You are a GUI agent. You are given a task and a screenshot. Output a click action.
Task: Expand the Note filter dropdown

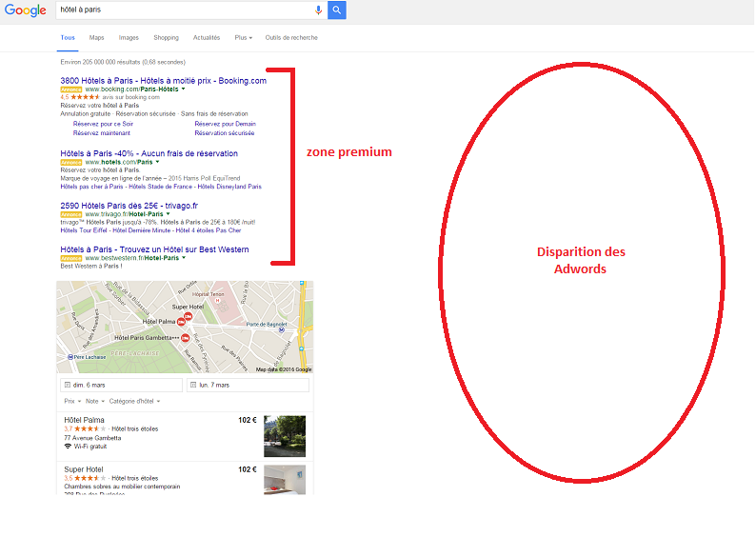[95, 401]
